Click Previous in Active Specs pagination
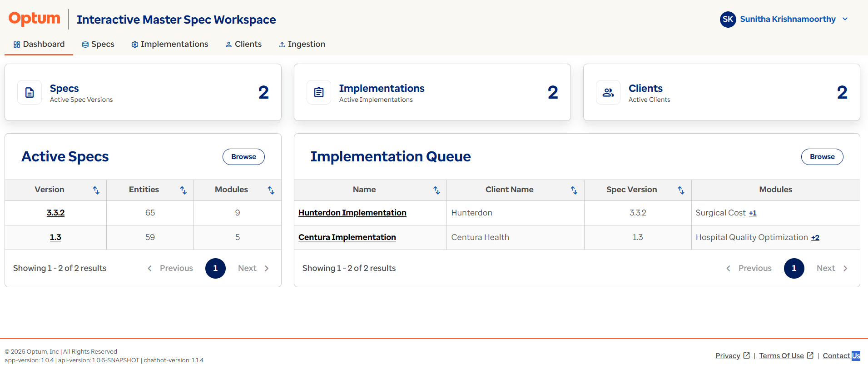Viewport: 868px width, 365px height. pos(170,268)
